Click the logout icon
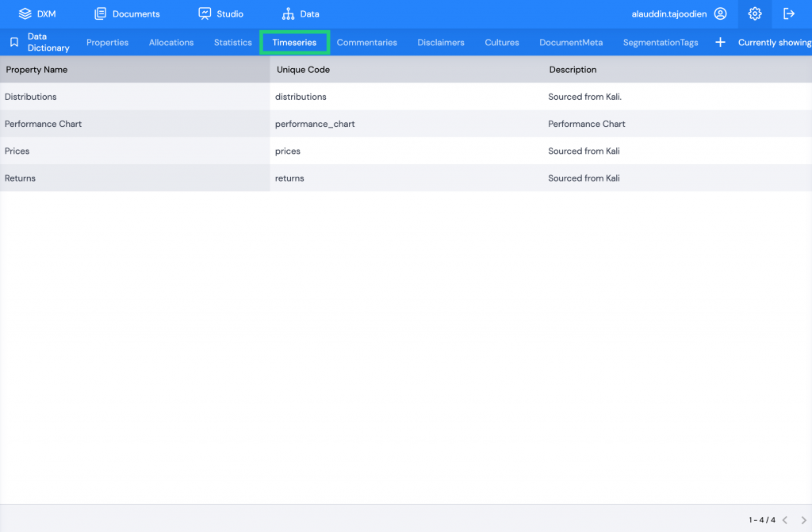Viewport: 812px width, 532px height. 788,13
